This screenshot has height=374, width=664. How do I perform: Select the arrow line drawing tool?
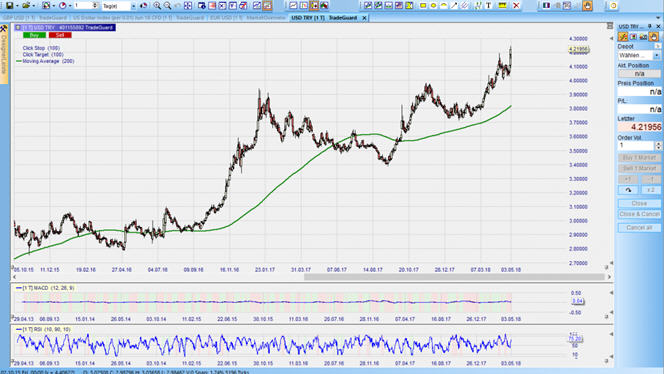(x=454, y=6)
